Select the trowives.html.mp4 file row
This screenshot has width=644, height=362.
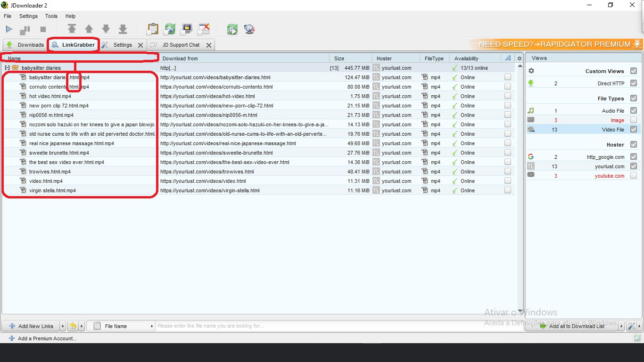pyautogui.click(x=258, y=172)
